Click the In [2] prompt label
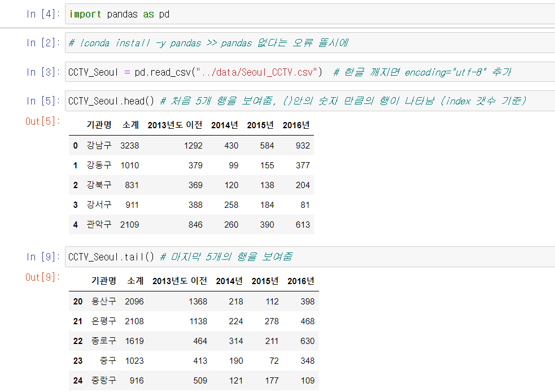This screenshot has width=555, height=392. tap(43, 43)
